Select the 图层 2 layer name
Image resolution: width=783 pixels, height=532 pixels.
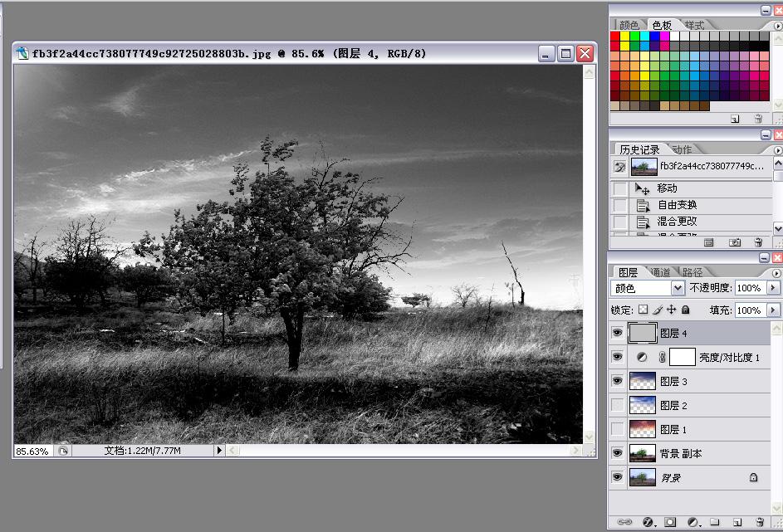point(673,405)
